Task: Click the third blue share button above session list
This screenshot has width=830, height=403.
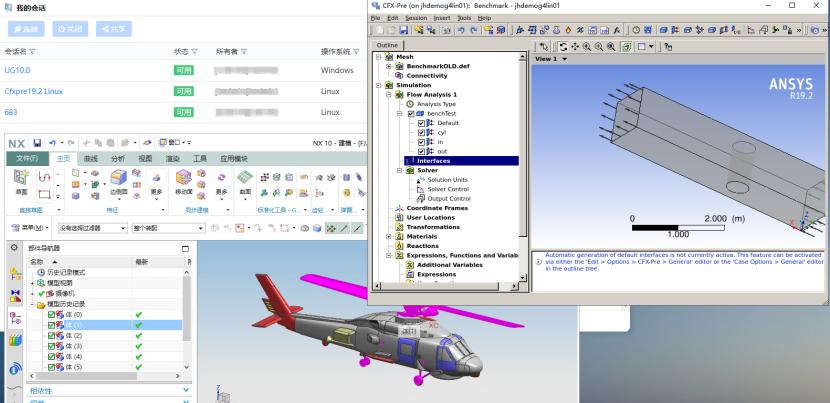Action: pyautogui.click(x=114, y=29)
